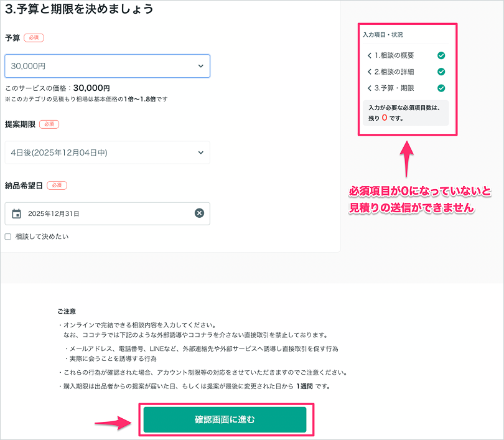Image resolution: width=504 pixels, height=440 pixels.
Task: Open the 提案期限 deadline dropdown
Action: (x=107, y=152)
